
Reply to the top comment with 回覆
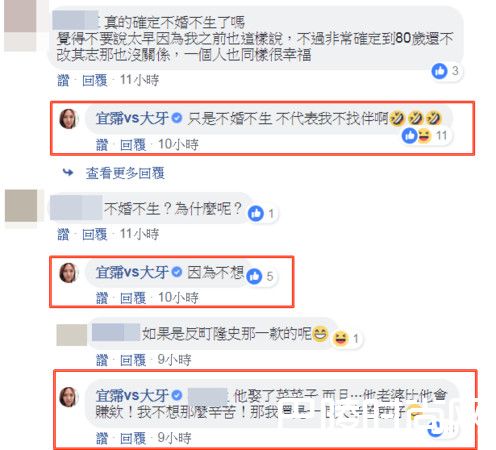pyautogui.click(x=95, y=80)
